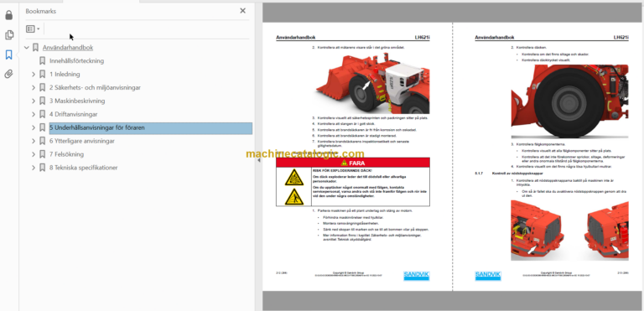The height and width of the screenshot is (311, 644).
Task: Go to Innehållsförteckning bookmark
Action: (77, 61)
